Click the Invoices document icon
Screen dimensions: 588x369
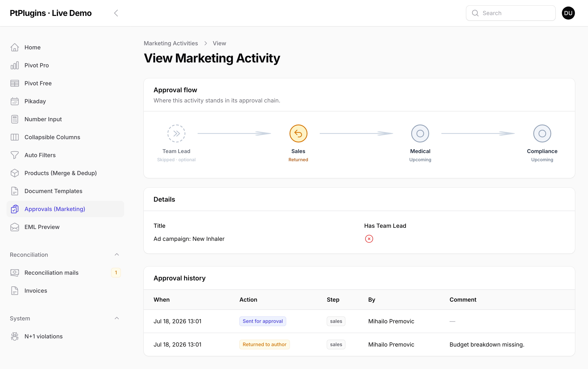(15, 291)
